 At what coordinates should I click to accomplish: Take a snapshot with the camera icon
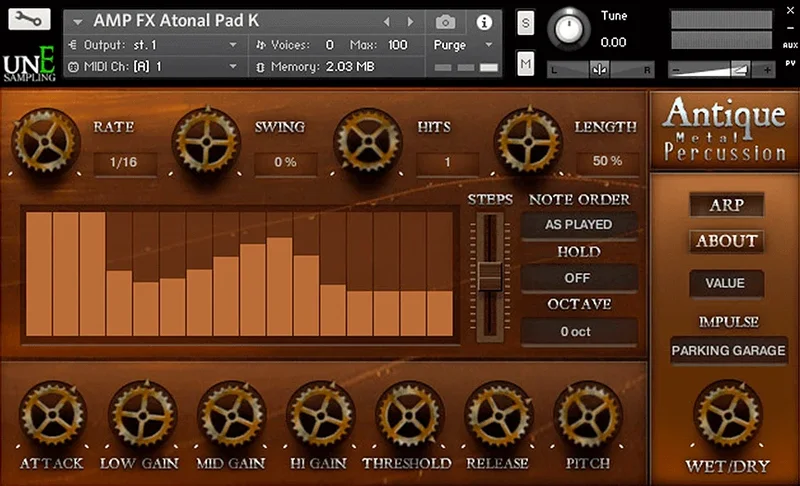445,22
